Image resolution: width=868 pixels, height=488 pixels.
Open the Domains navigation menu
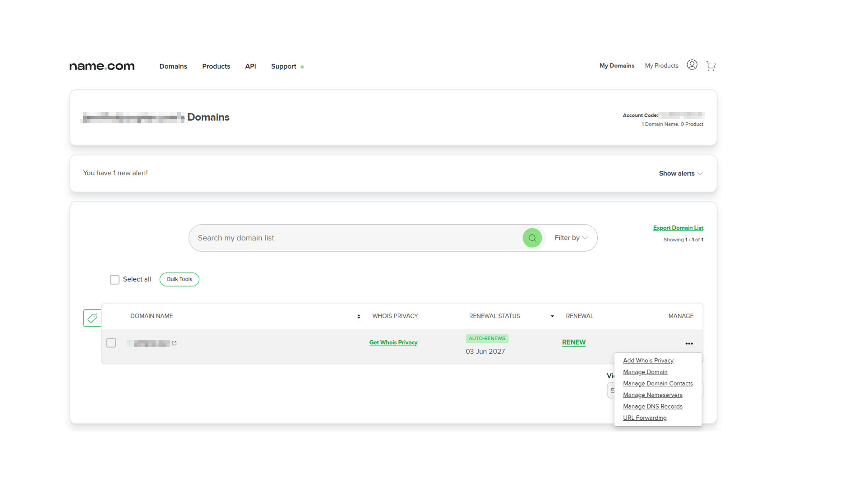[x=173, y=66]
